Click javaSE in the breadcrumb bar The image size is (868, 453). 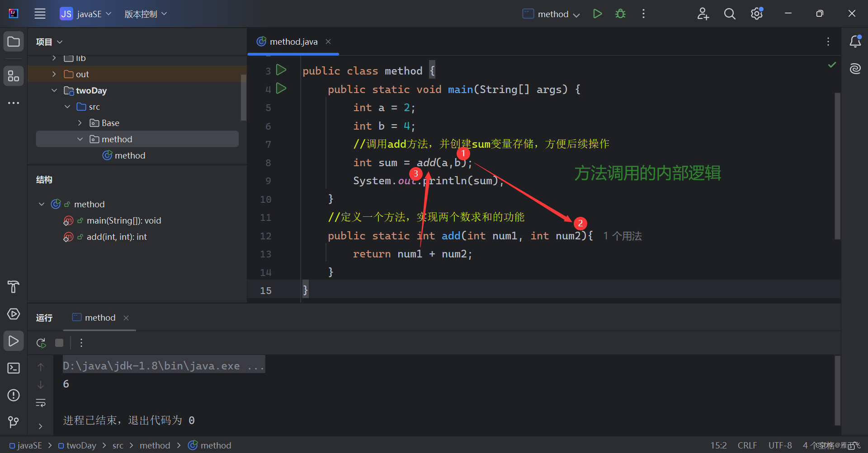coord(26,445)
